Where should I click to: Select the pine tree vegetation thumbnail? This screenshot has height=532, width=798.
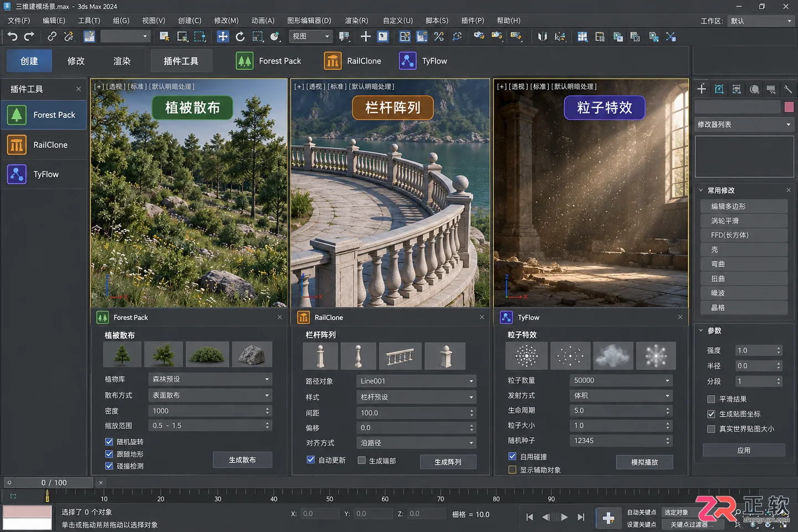pos(122,355)
